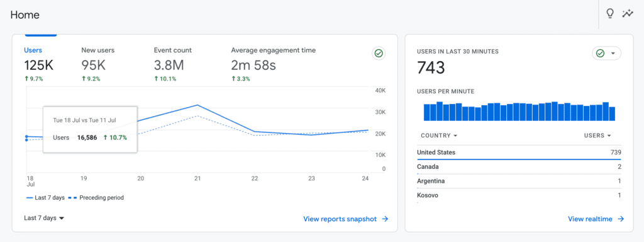The image size is (644, 242).
Task: Click View realtime link
Action: [x=596, y=219]
